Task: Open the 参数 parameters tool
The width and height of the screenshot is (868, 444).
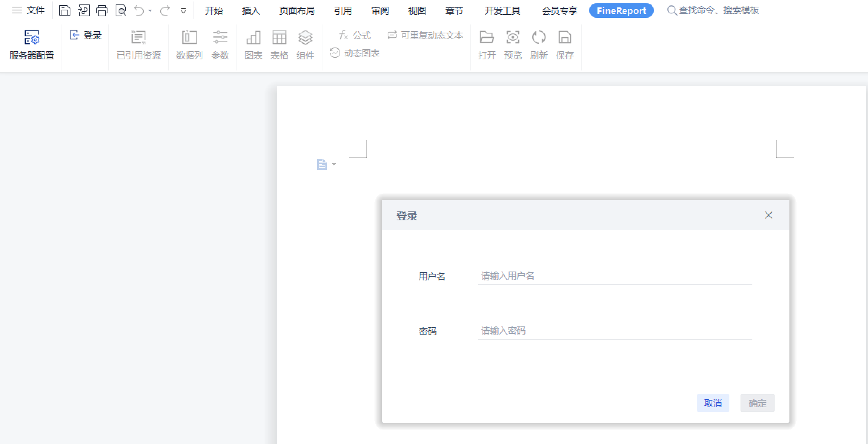Action: [220, 37]
